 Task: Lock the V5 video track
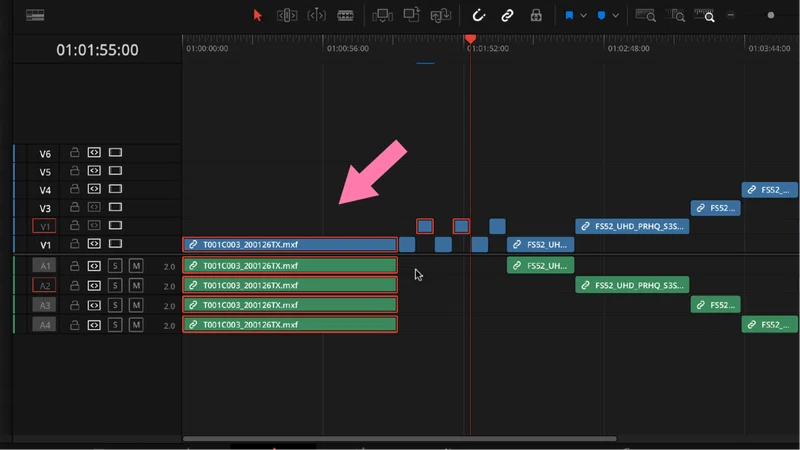point(74,170)
